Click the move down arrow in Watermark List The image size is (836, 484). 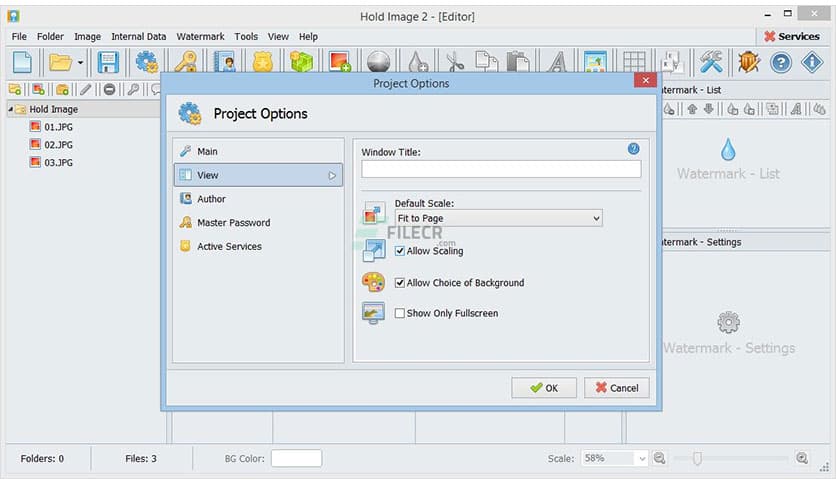tap(709, 109)
